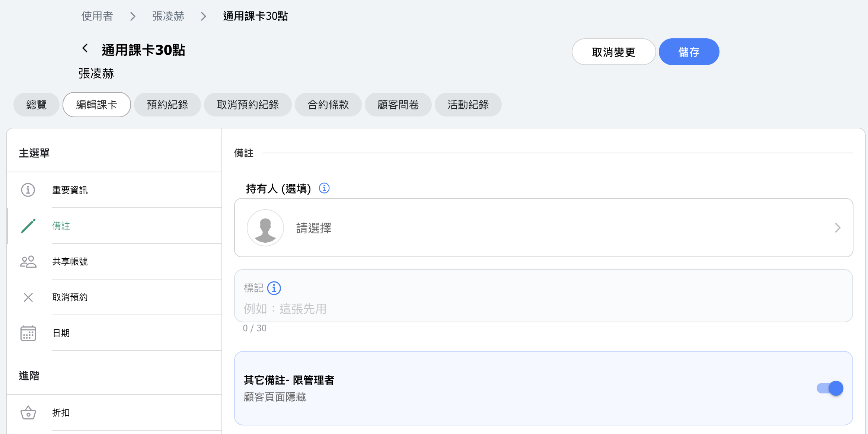Click the back arrow beside 通用課卡30點 title
Screen dimensions: 868x434
click(x=85, y=48)
